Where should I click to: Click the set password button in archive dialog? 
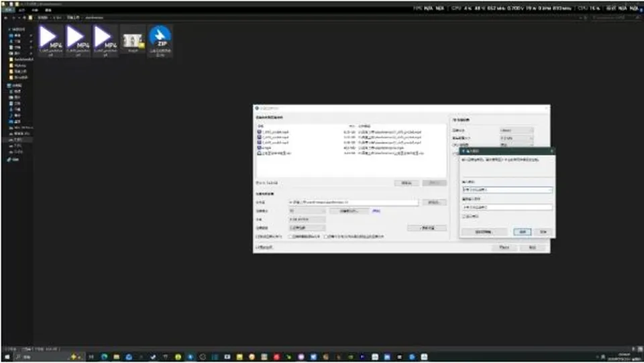point(349,211)
